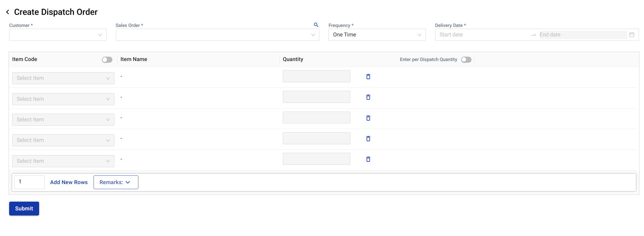Delete the second item row
This screenshot has width=644, height=236.
[368, 97]
